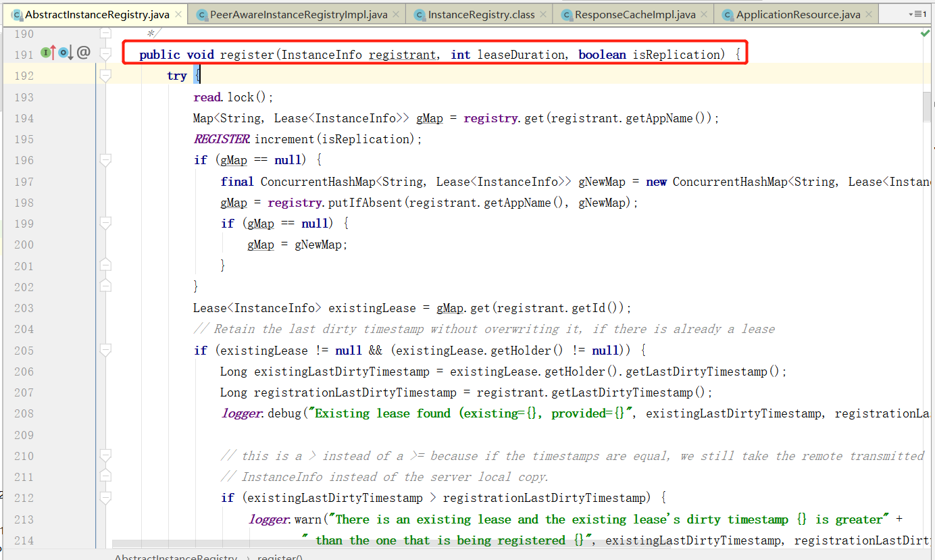Click existingLastDirtyTimestamp declaration on line 206

342,372
